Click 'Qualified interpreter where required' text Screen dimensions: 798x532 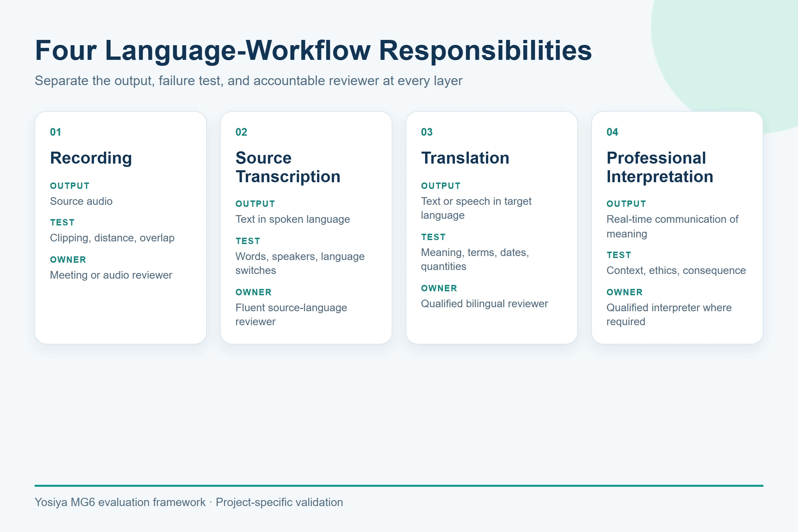click(669, 315)
